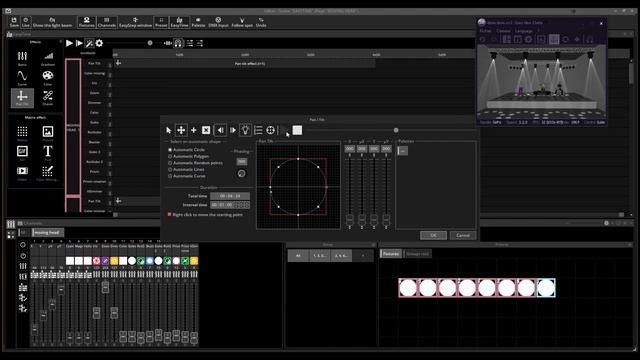Click the points list icon in Pan/Tilt dialog

click(x=258, y=130)
